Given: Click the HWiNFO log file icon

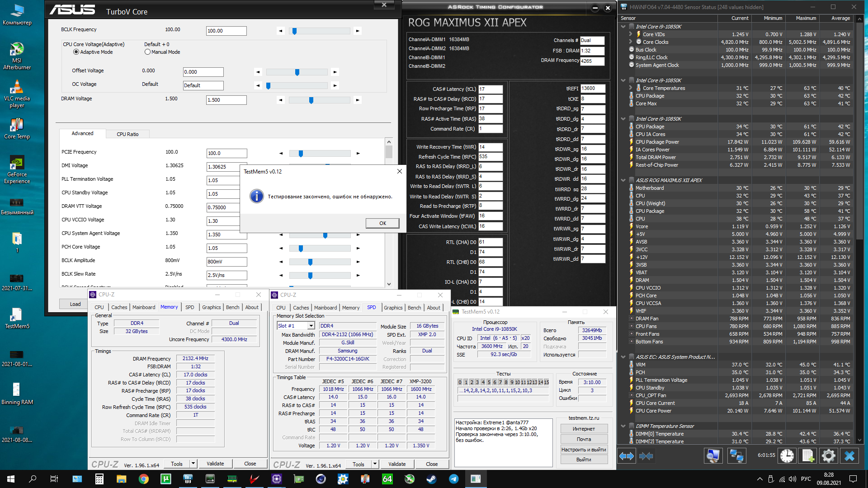Looking at the screenshot, I should 807,456.
